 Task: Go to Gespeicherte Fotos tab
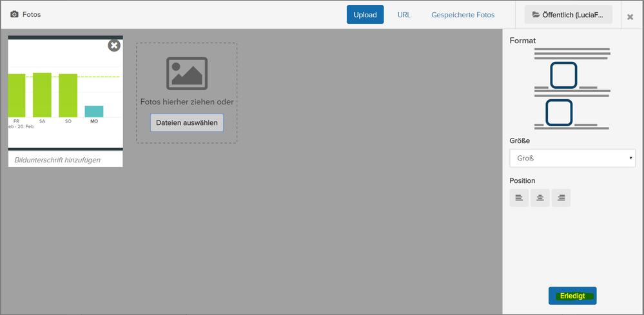463,15
